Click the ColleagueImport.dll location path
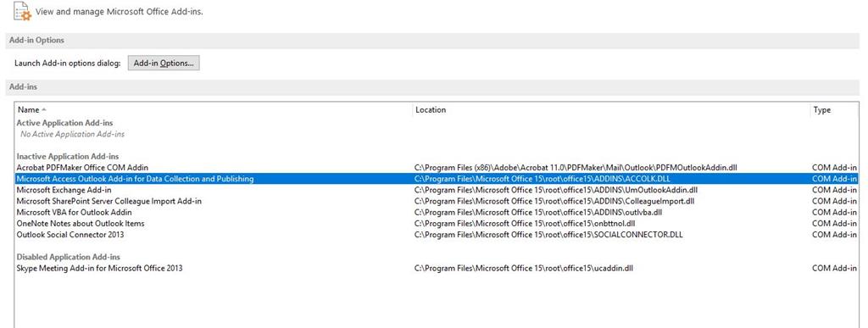 click(554, 201)
